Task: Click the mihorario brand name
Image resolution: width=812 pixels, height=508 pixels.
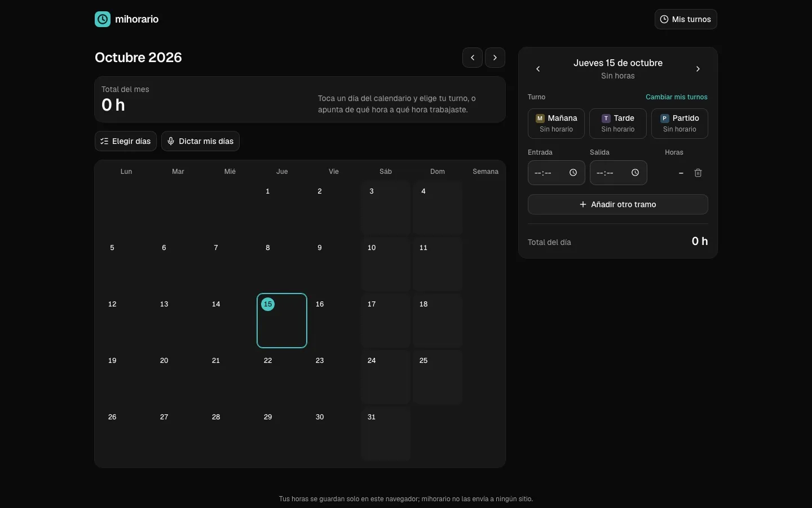Action: [137, 19]
